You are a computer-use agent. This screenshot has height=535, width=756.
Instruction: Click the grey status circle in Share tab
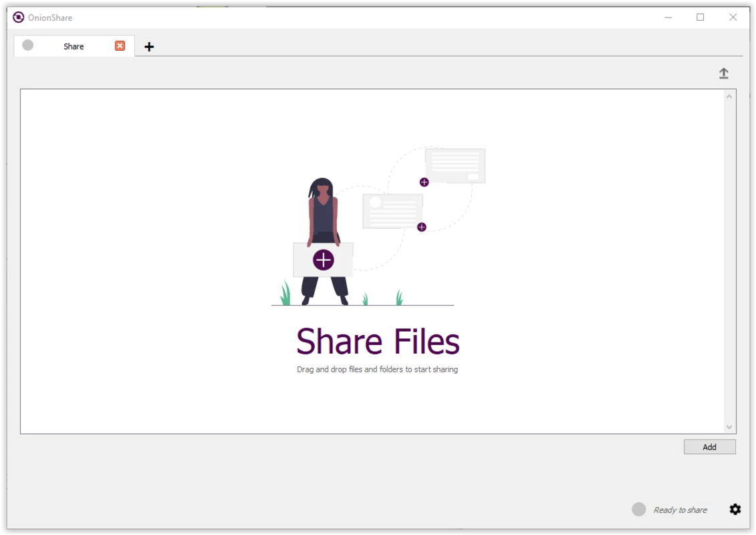tap(28, 45)
